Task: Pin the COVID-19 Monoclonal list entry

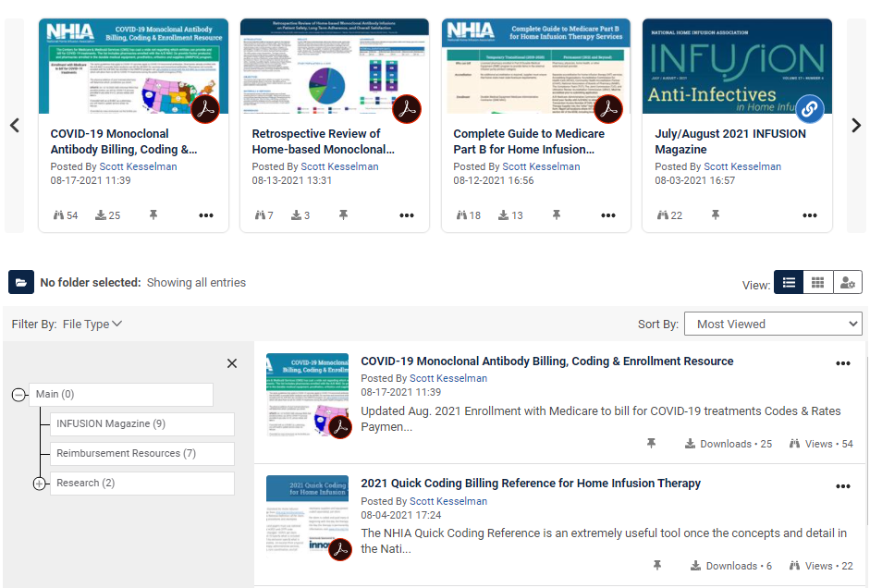Action: pos(651,443)
